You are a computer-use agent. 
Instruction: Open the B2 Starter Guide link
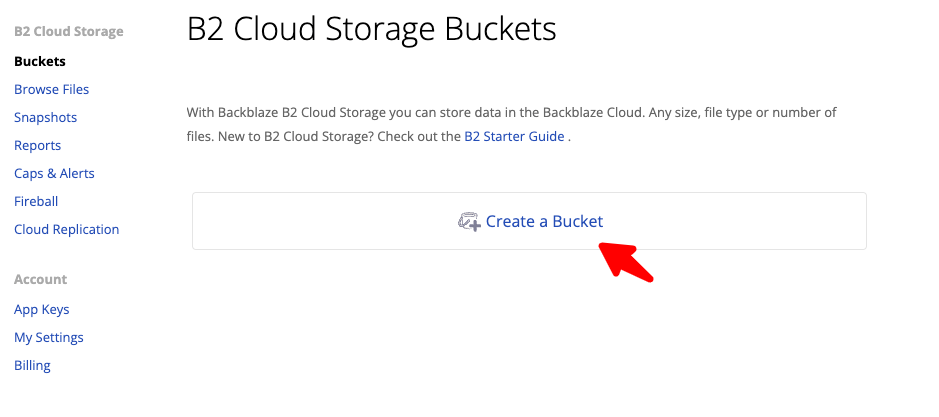[x=514, y=136]
